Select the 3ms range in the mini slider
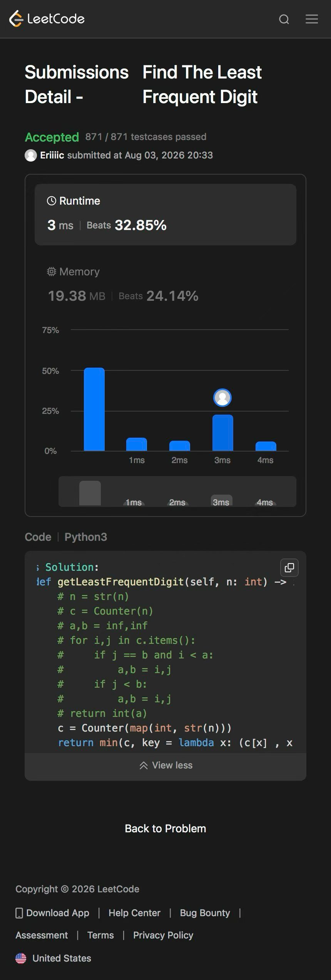 pyautogui.click(x=221, y=500)
